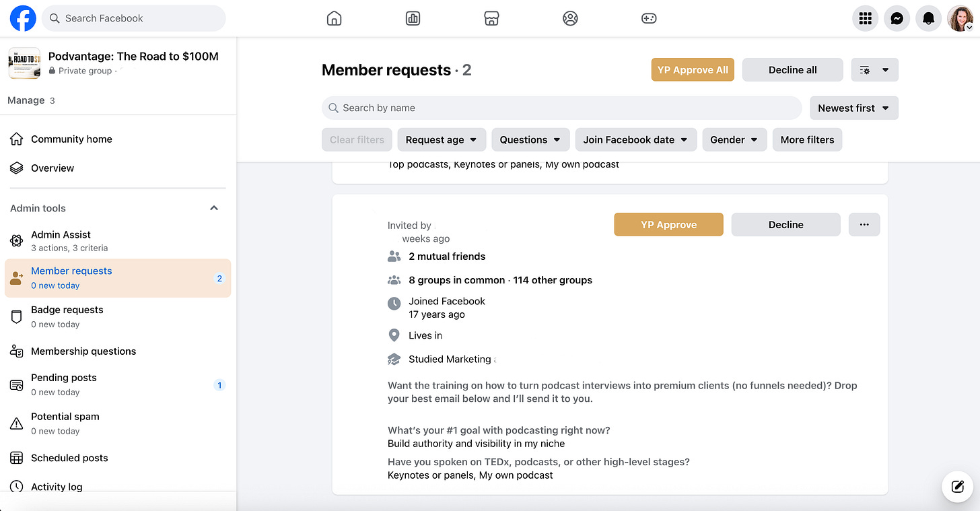
Task: Open the apps grid menu
Action: tap(866, 19)
